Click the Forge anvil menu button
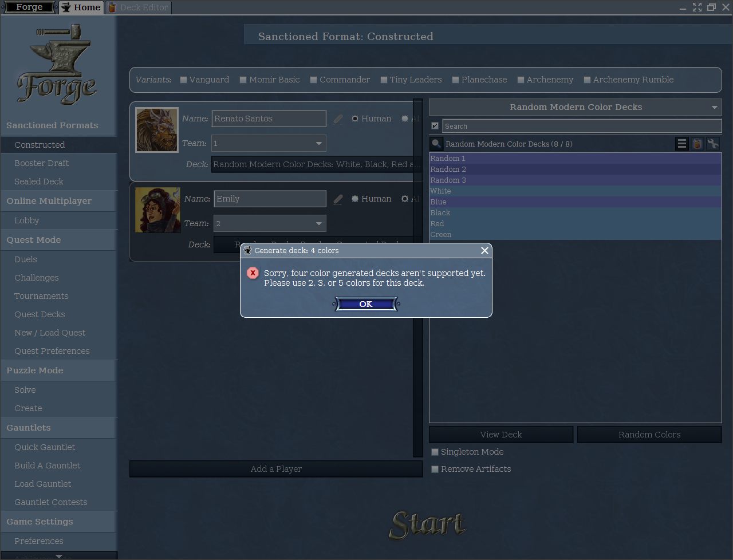 click(29, 7)
